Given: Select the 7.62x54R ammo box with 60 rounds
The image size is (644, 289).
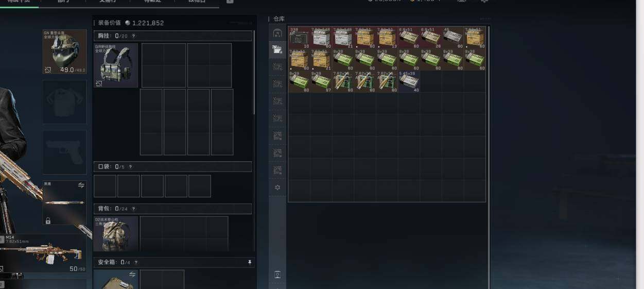Looking at the screenshot, I should click(x=321, y=38).
